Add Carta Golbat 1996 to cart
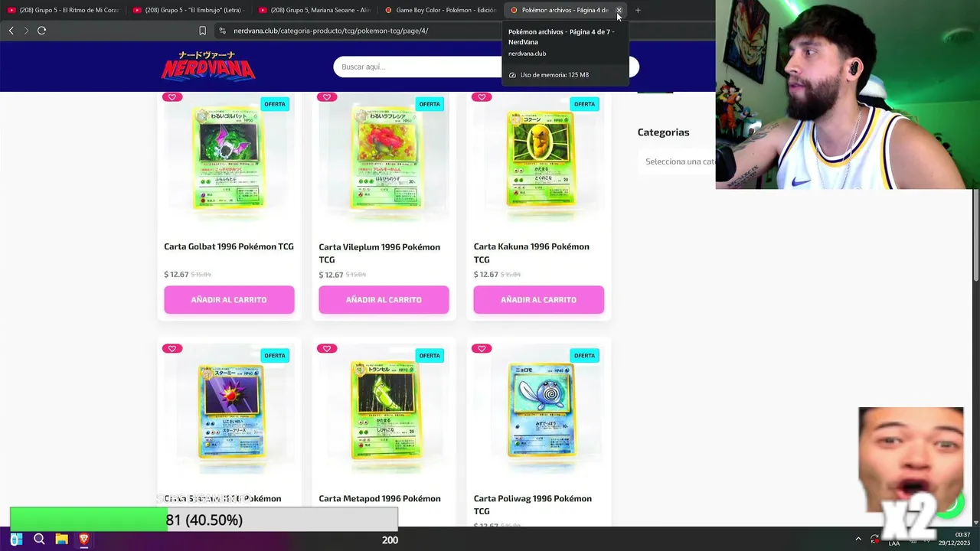This screenshot has width=980, height=551. coord(229,300)
